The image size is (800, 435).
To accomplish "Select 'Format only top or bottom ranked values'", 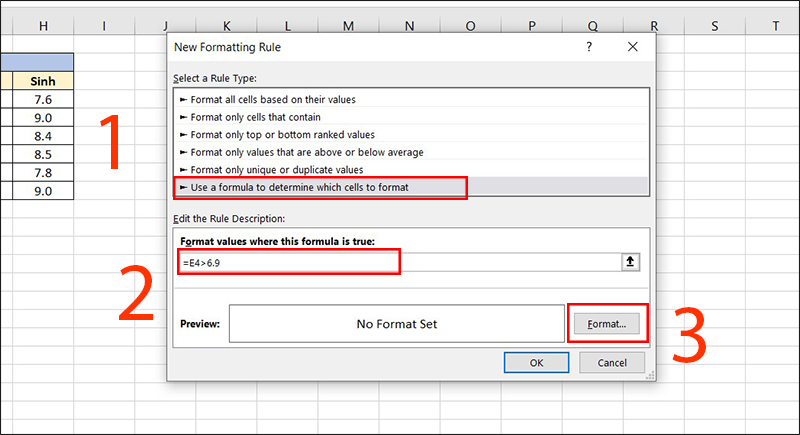I will coord(411,135).
